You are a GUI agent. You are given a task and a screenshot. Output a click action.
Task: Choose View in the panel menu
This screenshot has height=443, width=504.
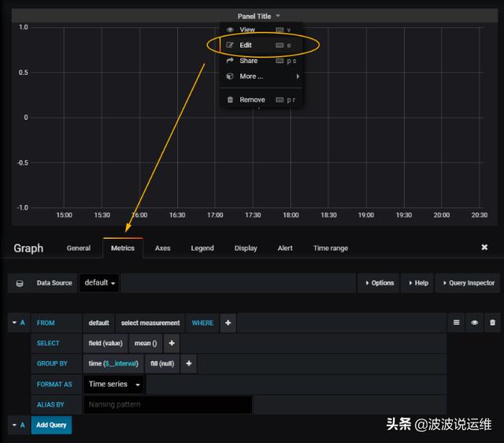pos(247,30)
